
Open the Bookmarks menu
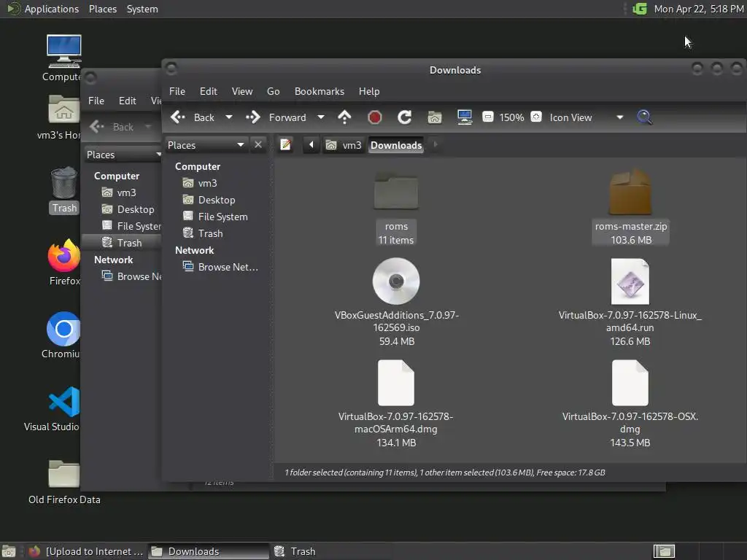tap(320, 91)
